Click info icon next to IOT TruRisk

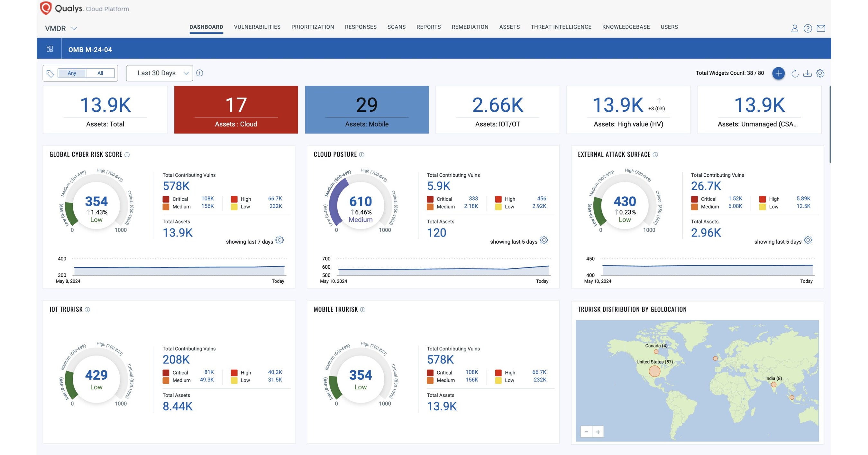[87, 310]
